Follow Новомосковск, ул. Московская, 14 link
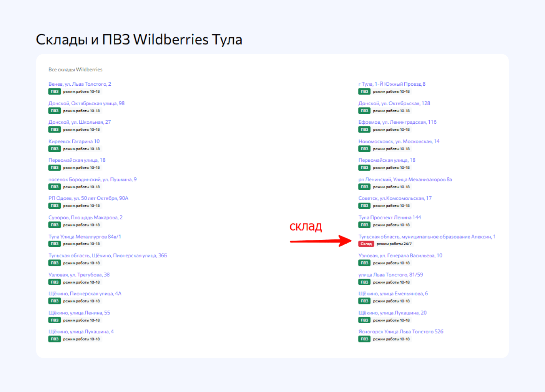Viewport: 545px width, 392px height. 399,141
